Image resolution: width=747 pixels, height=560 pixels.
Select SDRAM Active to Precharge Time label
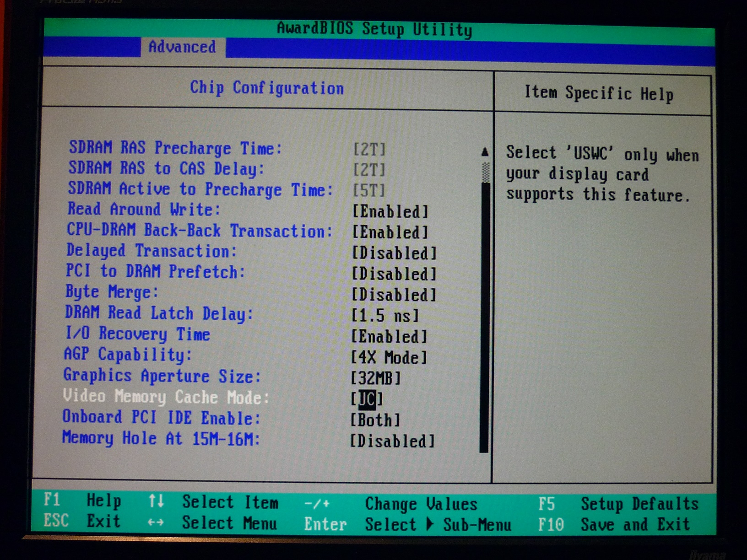pyautogui.click(x=200, y=189)
